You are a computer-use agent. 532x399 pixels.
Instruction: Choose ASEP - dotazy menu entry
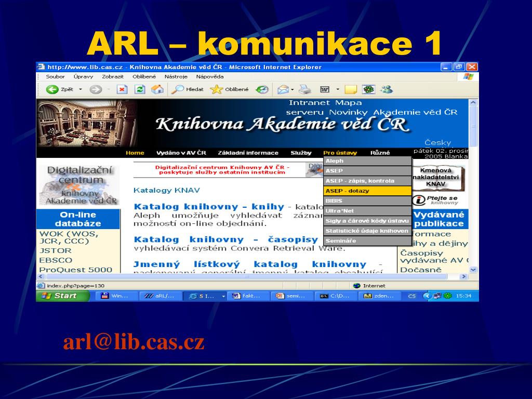pyautogui.click(x=368, y=191)
